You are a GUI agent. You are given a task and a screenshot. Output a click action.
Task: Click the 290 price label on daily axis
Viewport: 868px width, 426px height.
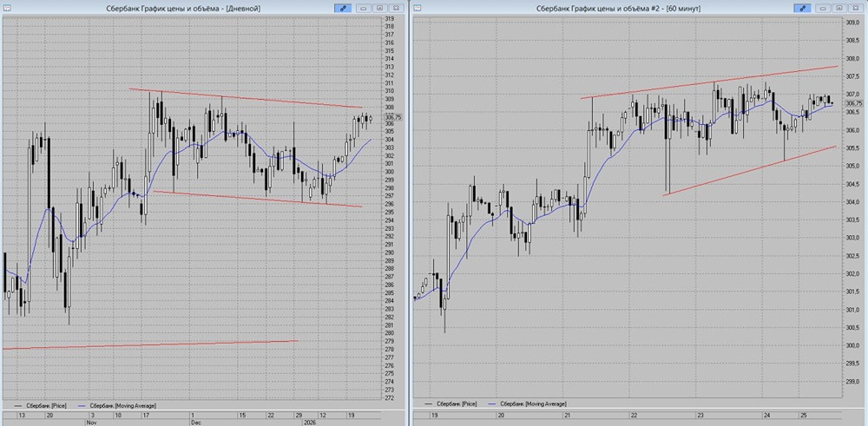[390, 252]
